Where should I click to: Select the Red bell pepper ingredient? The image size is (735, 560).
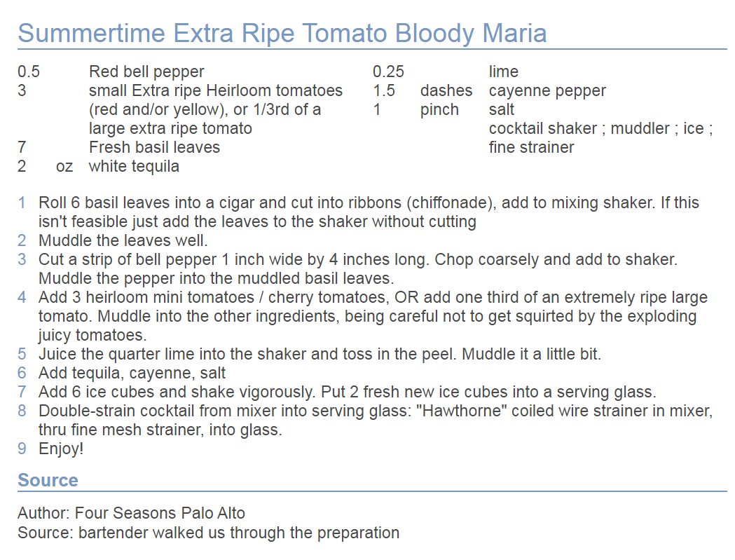146,71
